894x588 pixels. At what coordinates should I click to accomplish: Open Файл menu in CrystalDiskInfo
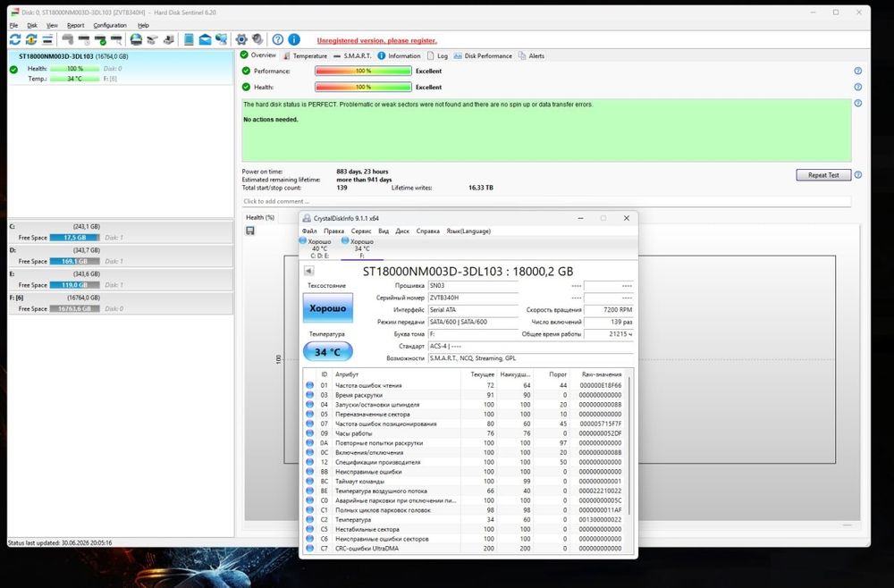(x=309, y=231)
